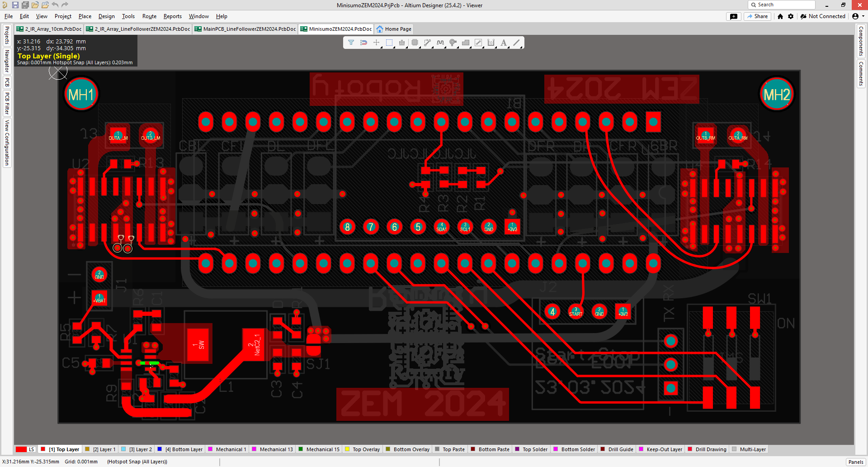Screen dimensions: 868x467
Task: Click the Share button
Action: [758, 16]
